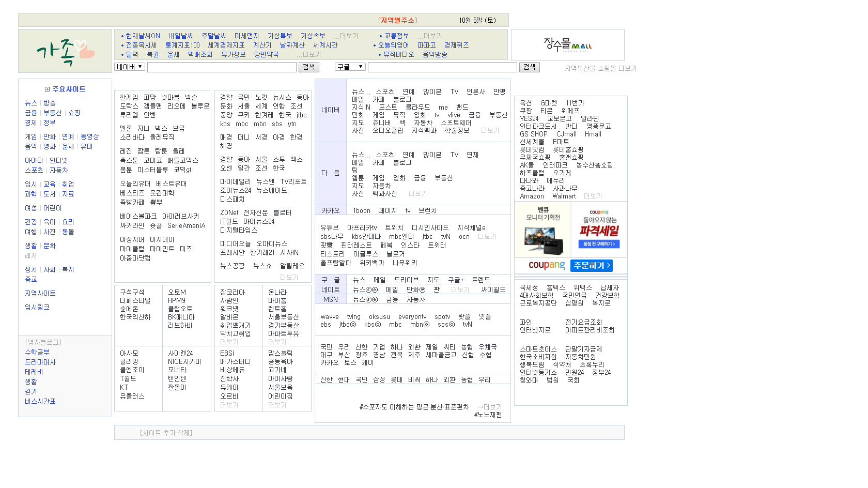Open the 오늘의유머 link
Viewport: 868px width, 488px height.
click(135, 184)
